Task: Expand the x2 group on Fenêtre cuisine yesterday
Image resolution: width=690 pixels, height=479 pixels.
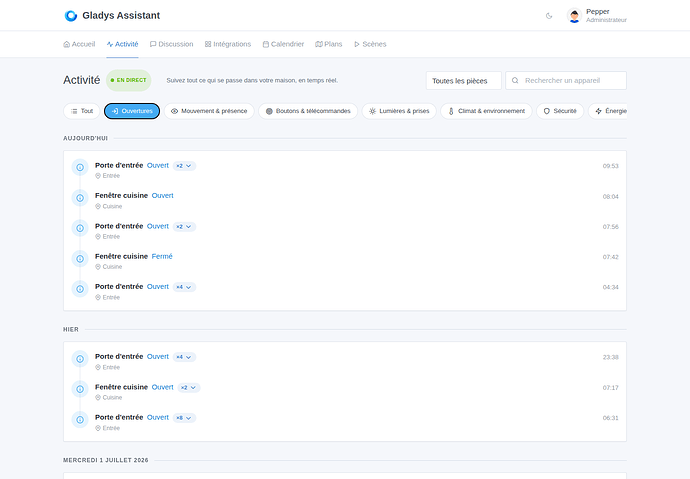Action: click(x=189, y=388)
